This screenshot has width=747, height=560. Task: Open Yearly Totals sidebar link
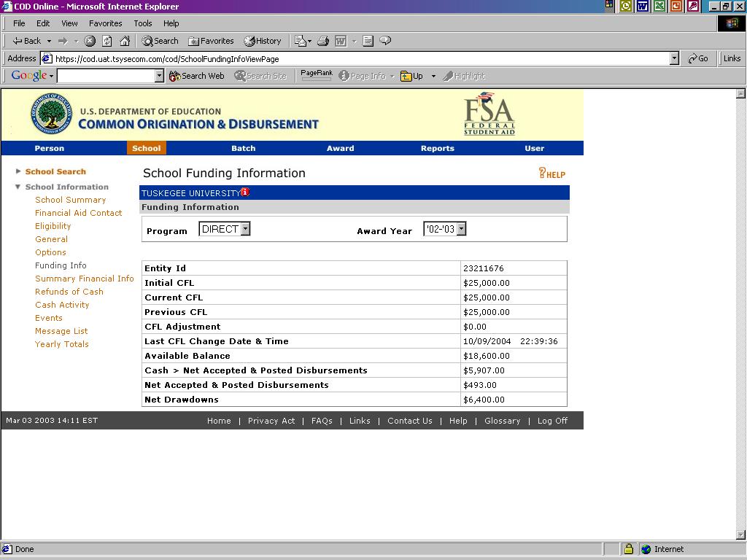coord(62,344)
